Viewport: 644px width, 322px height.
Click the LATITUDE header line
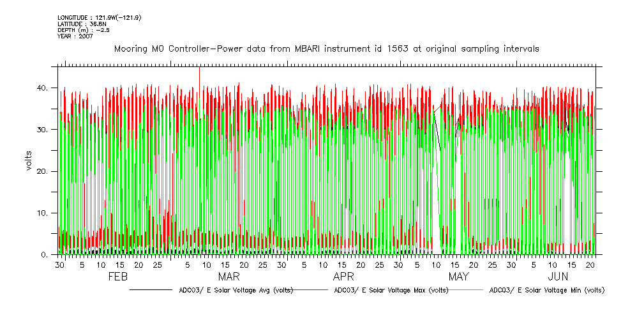(81, 24)
